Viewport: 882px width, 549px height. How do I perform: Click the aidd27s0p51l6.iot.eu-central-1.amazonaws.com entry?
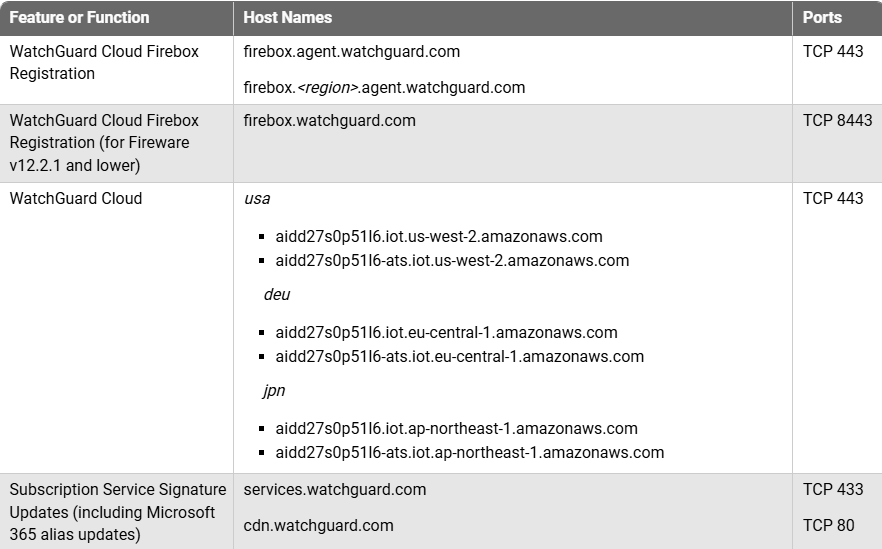[x=446, y=333]
